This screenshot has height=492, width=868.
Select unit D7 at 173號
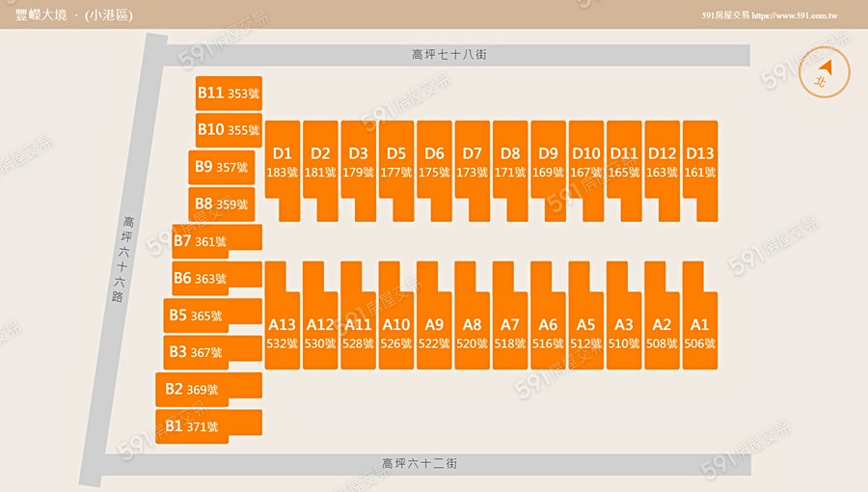[x=472, y=162]
